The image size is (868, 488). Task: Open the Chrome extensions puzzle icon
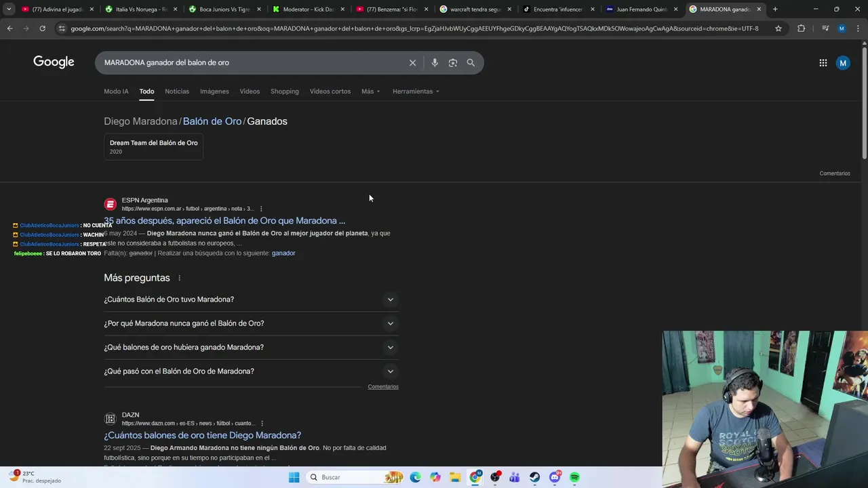tap(801, 28)
